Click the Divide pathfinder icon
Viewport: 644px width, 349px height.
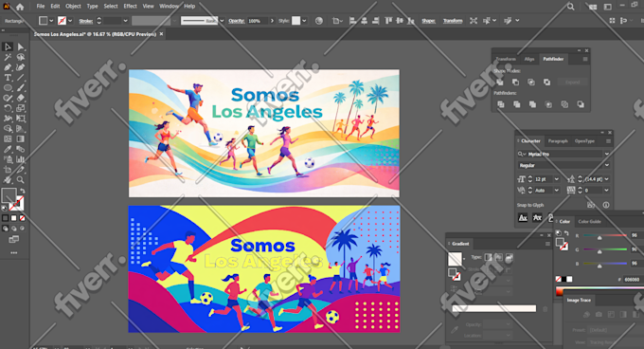[x=501, y=104]
